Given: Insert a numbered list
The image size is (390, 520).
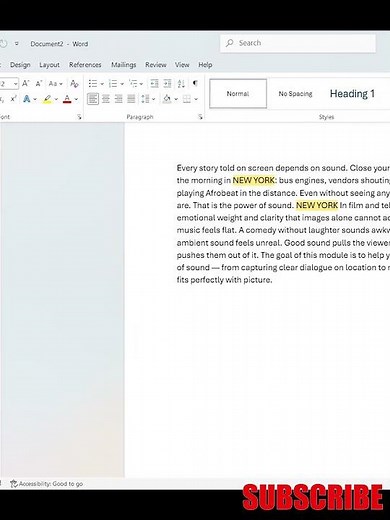Looking at the screenshot, I should pos(113,83).
